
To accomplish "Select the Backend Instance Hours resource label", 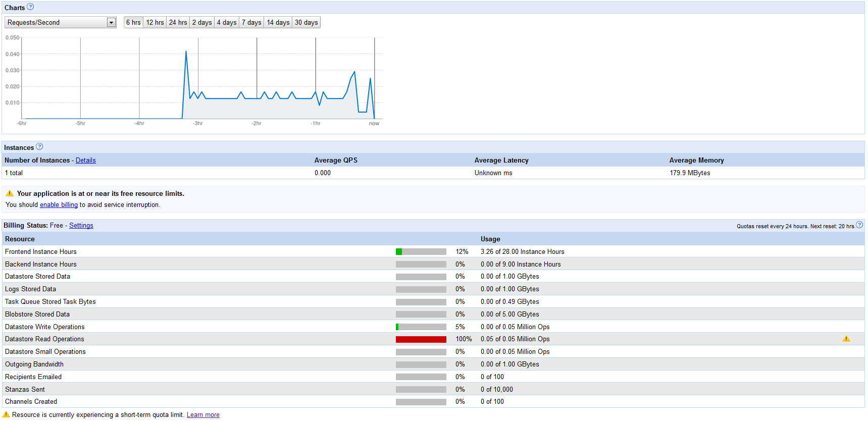I will (41, 265).
